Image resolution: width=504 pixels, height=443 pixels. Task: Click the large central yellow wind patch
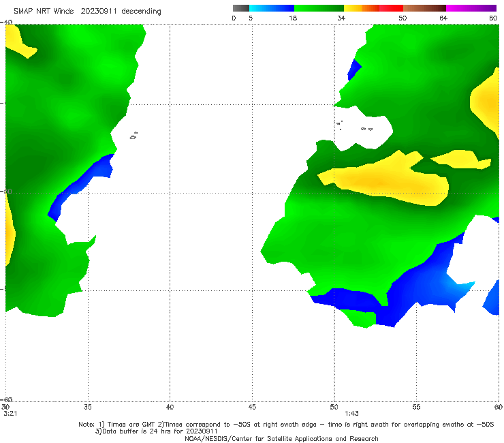point(384,181)
